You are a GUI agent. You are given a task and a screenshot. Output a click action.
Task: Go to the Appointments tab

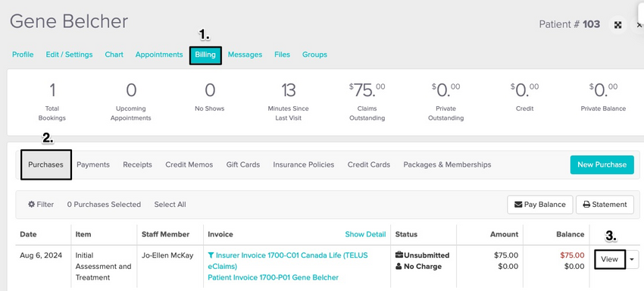(159, 55)
